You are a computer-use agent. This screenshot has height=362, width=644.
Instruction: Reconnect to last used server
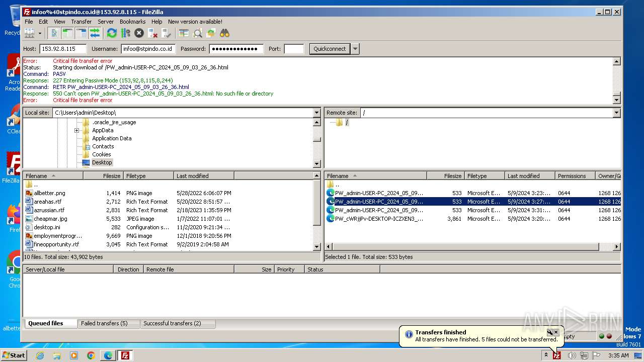point(166,33)
